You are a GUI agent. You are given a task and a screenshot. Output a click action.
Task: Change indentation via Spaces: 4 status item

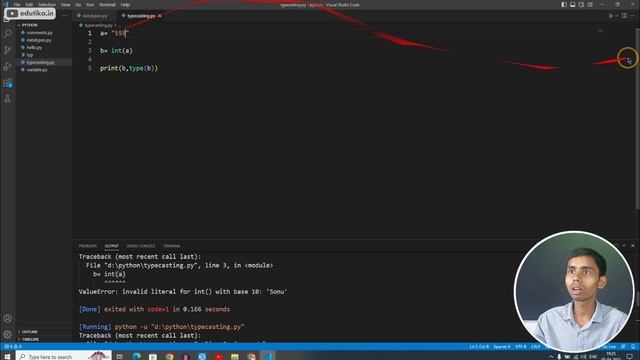point(502,347)
